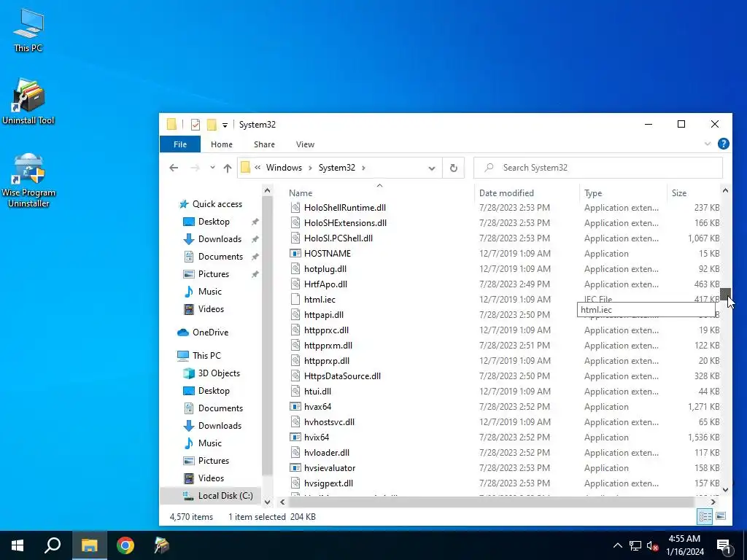Go up one folder level
747x560 pixels.
(x=228, y=168)
